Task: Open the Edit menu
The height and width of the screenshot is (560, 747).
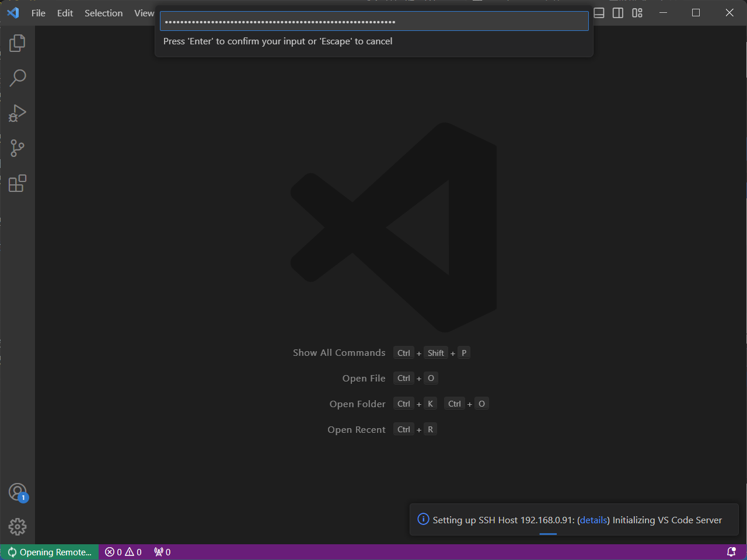Action: (65, 13)
